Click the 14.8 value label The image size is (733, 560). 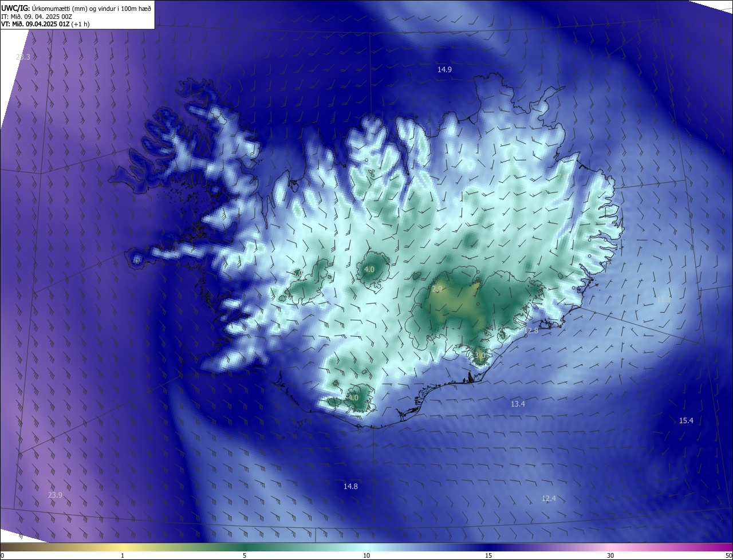(x=350, y=487)
